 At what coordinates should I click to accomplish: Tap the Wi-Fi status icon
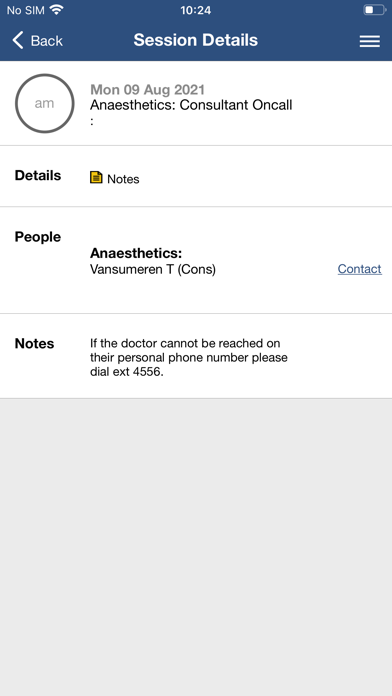(56, 10)
